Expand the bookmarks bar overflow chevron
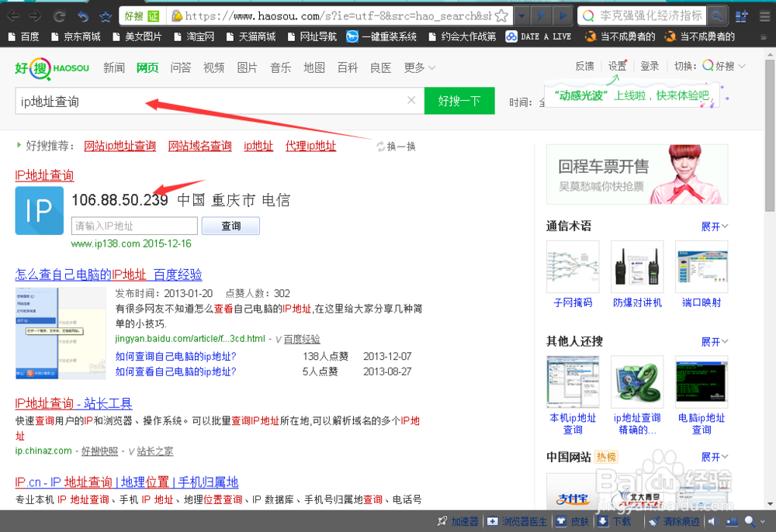776x532 pixels. [764, 37]
